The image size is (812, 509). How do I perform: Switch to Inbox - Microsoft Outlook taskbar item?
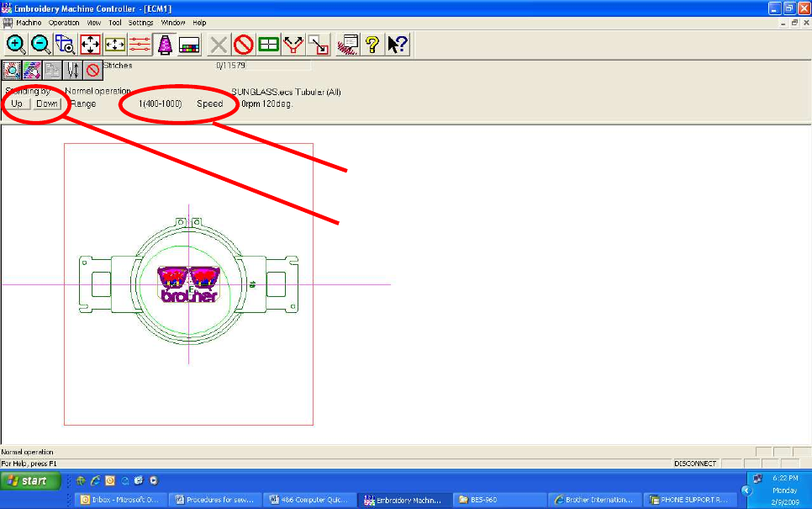tap(121, 500)
